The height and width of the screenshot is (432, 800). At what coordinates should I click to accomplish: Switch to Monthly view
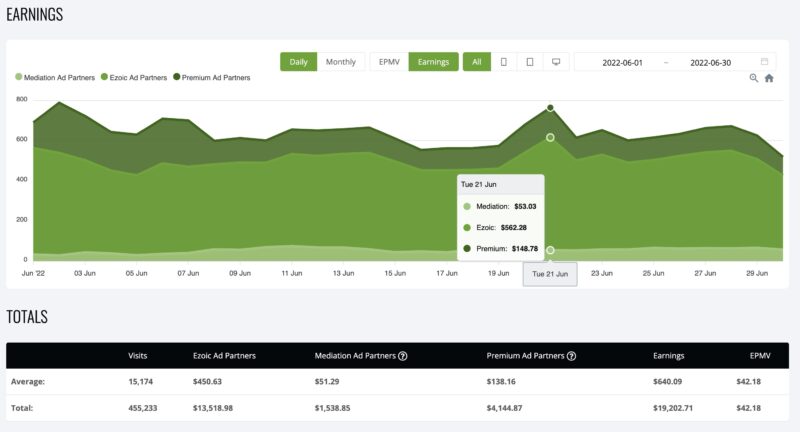pyautogui.click(x=341, y=62)
